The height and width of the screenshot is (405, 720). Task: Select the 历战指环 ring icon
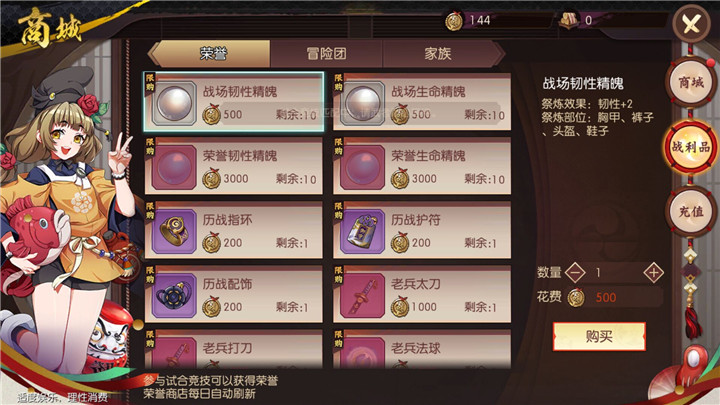pyautogui.click(x=174, y=231)
